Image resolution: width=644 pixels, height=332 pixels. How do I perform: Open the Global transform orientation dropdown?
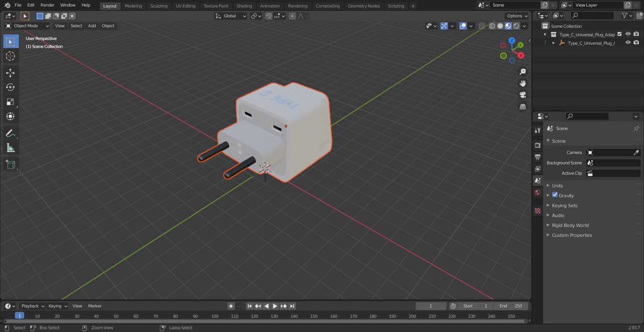pos(231,16)
